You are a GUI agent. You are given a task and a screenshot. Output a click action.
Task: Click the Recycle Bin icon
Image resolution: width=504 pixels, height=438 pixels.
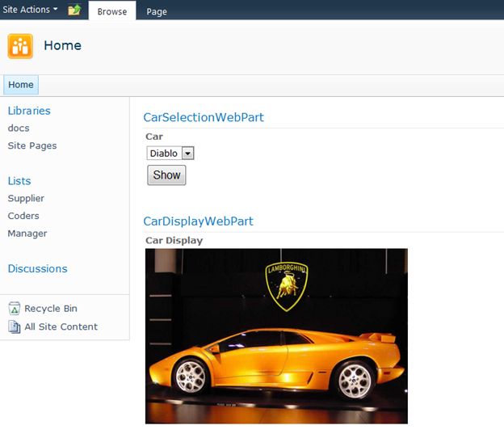pyautogui.click(x=14, y=309)
